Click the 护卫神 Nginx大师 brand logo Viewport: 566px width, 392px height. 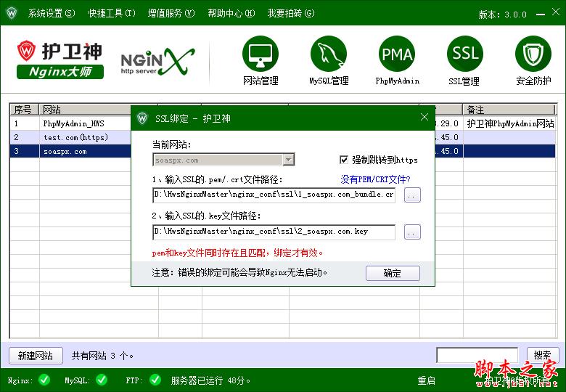[x=60, y=60]
